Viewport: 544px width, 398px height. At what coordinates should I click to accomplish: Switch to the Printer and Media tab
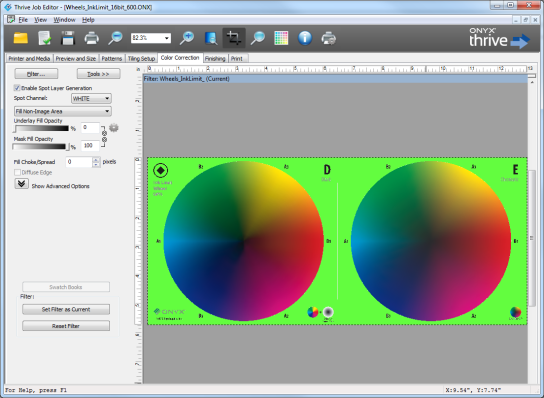tap(29, 58)
